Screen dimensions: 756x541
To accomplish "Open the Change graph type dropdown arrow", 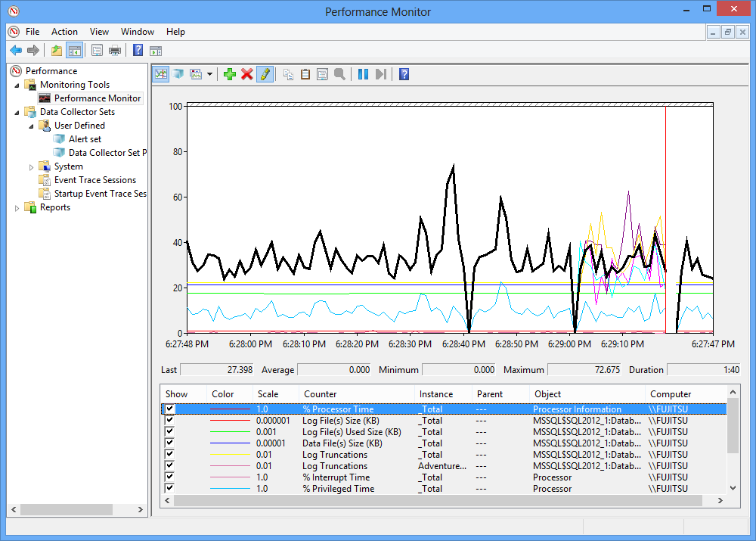I will tap(209, 74).
